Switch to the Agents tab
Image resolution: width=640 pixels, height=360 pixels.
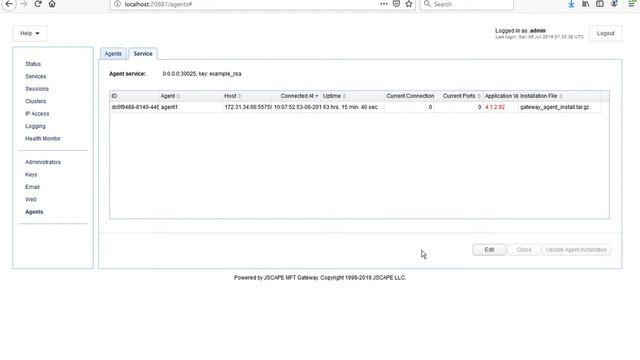[x=113, y=54]
